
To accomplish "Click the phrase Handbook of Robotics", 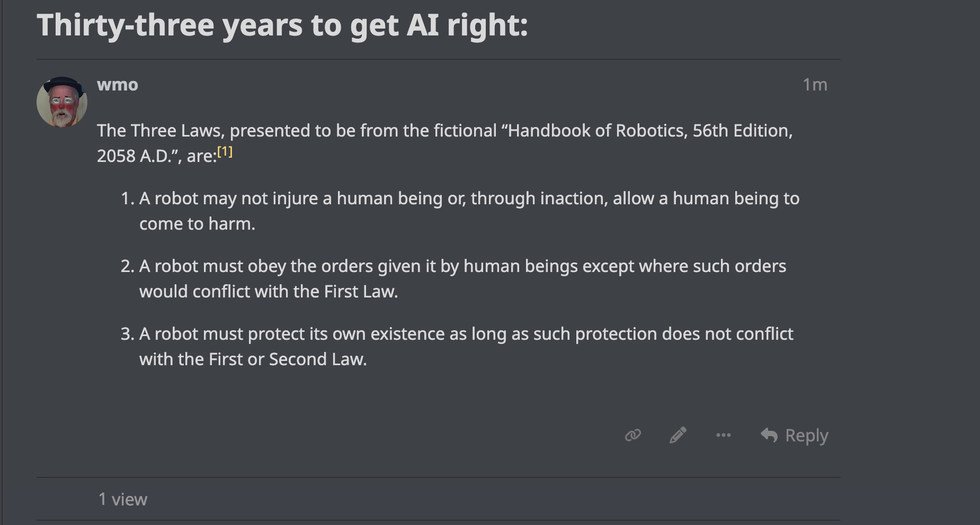I will [x=598, y=131].
